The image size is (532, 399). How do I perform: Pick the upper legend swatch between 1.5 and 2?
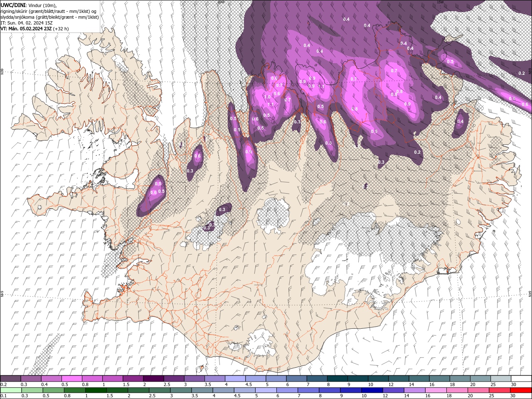(133, 379)
